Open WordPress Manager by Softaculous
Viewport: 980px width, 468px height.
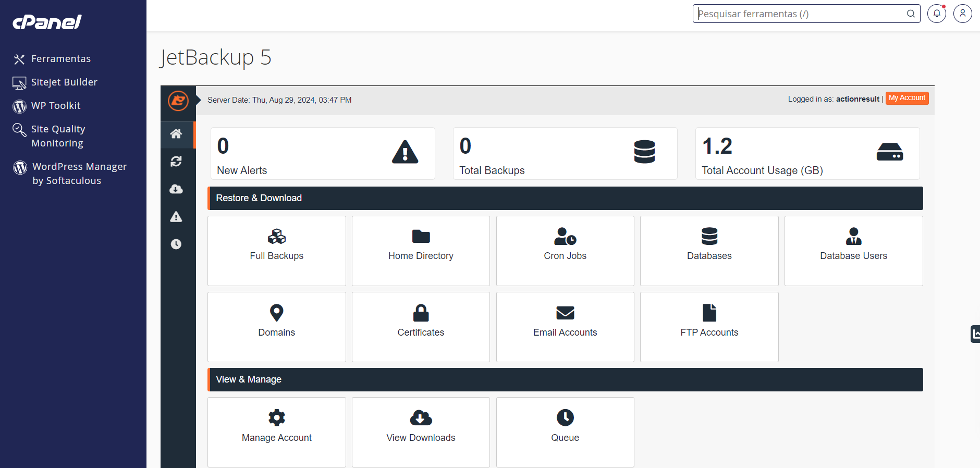pyautogui.click(x=70, y=174)
